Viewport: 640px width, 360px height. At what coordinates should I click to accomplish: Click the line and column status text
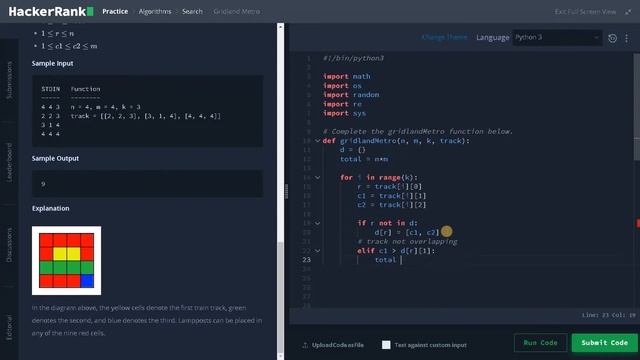click(x=608, y=315)
